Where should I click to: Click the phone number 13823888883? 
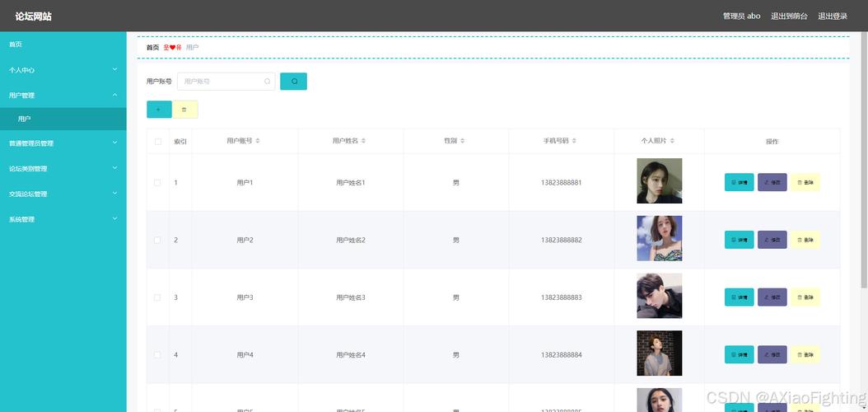[x=562, y=298]
